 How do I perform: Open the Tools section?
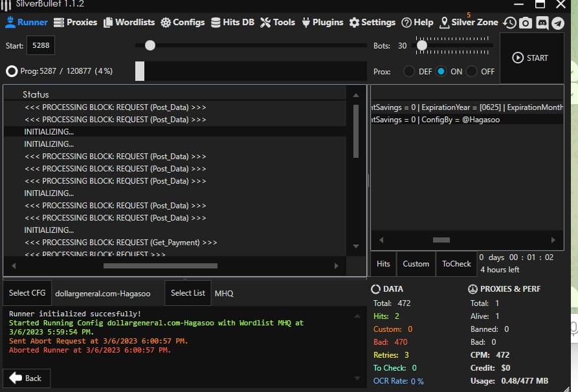278,22
